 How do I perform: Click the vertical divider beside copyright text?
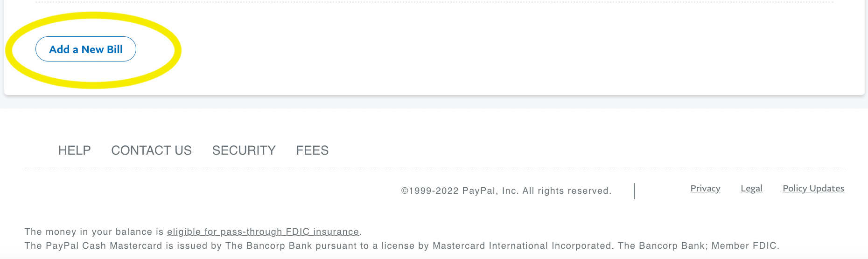pyautogui.click(x=634, y=191)
